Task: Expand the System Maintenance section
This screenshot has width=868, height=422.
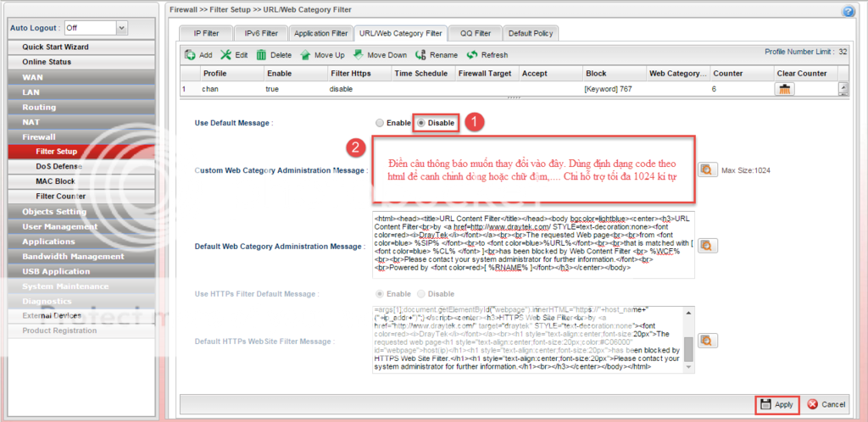Action: pos(81,286)
